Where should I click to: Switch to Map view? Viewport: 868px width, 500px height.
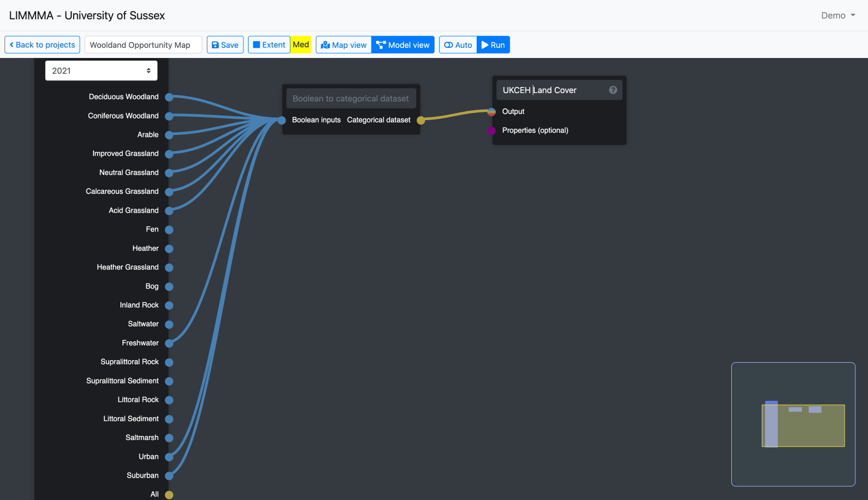point(344,45)
